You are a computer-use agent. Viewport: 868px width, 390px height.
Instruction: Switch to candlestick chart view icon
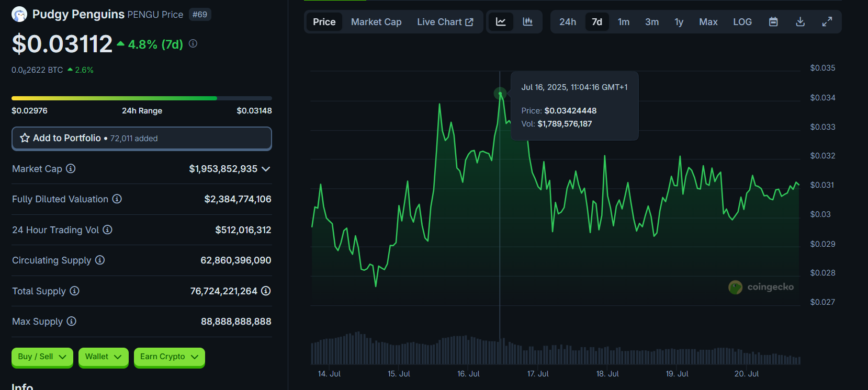(x=527, y=22)
